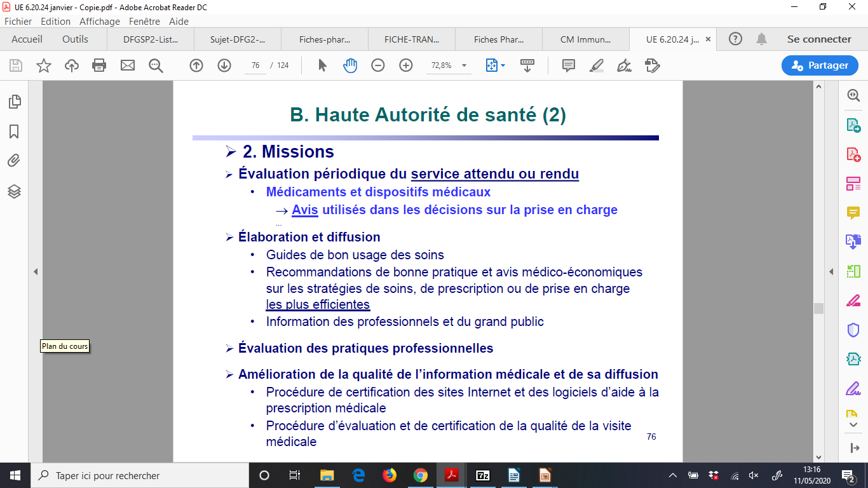868x488 pixels.
Task: Click the print file icon
Action: [x=99, y=65]
